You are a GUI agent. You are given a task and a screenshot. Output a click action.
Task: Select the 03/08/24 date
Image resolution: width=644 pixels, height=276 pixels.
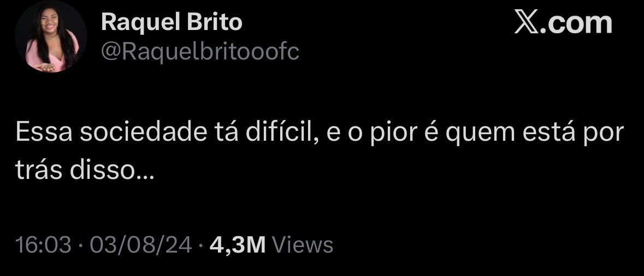coord(141,245)
